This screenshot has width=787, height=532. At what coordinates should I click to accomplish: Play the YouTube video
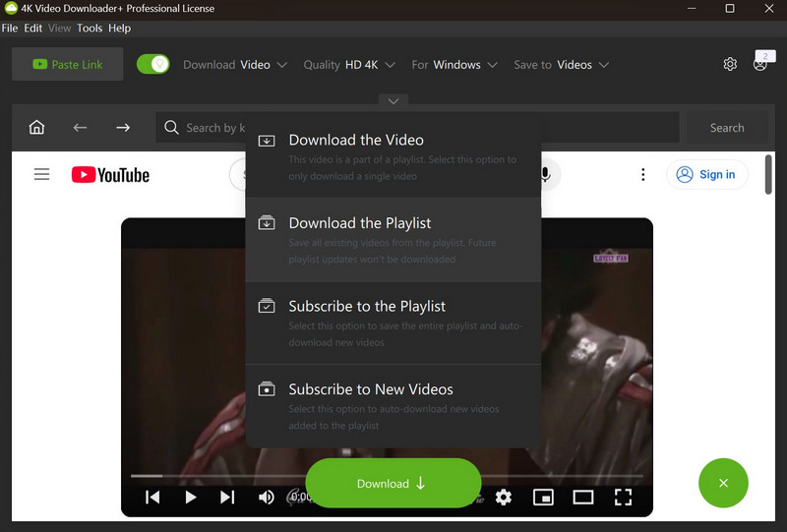(190, 497)
